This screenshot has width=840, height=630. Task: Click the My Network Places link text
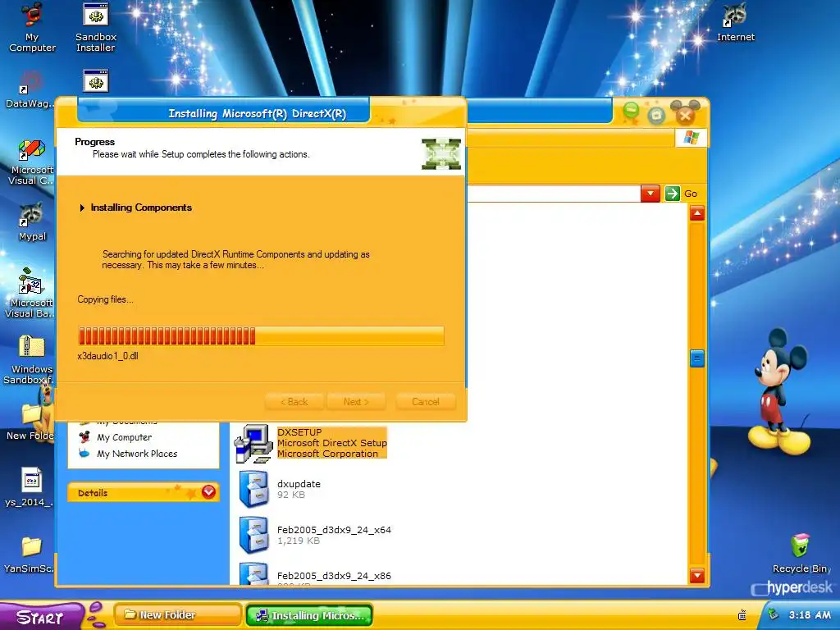click(x=137, y=454)
